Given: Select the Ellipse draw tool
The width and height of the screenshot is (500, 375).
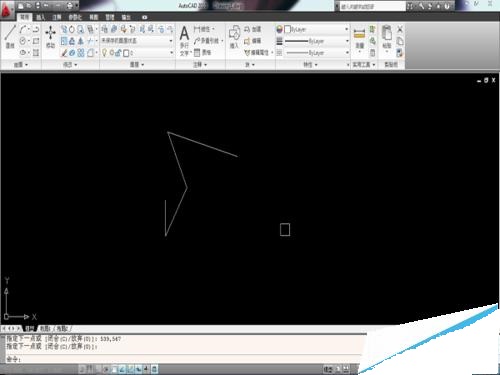Looking at the screenshot, I should 23,53.
